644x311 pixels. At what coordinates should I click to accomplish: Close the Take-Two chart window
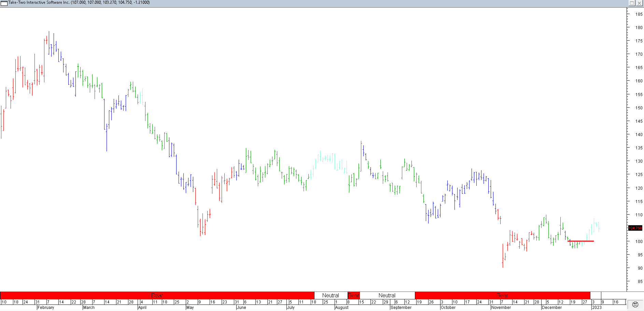(639, 3)
